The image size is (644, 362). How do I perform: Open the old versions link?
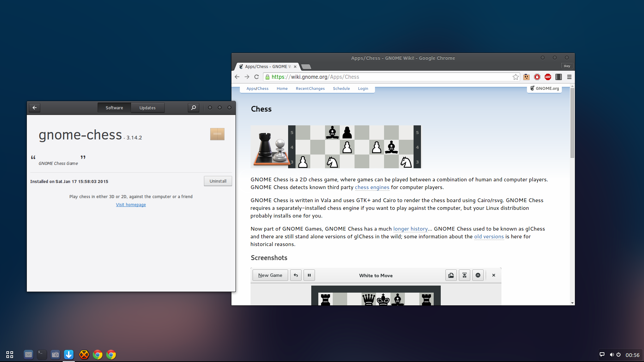point(489,237)
